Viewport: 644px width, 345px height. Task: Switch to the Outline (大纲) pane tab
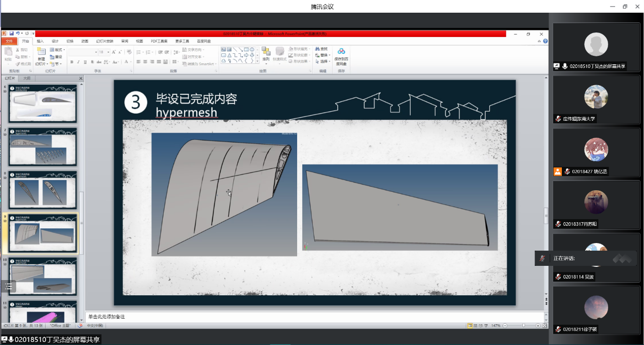coord(26,79)
